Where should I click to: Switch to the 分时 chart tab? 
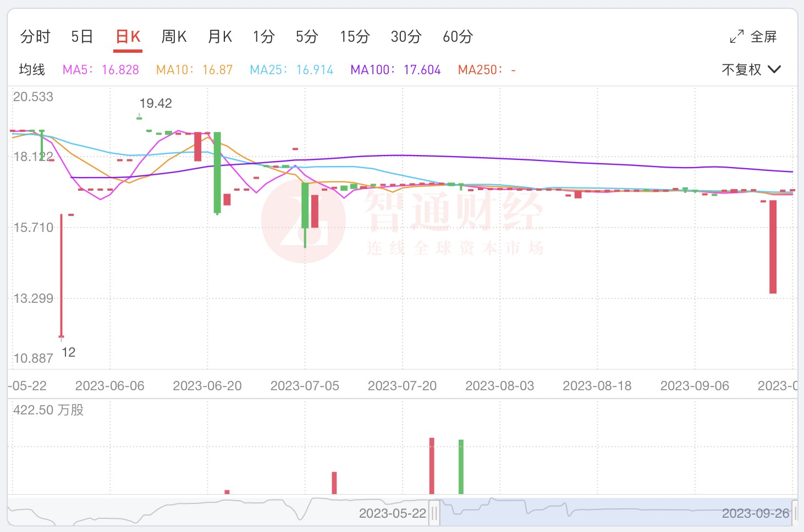pyautogui.click(x=35, y=37)
